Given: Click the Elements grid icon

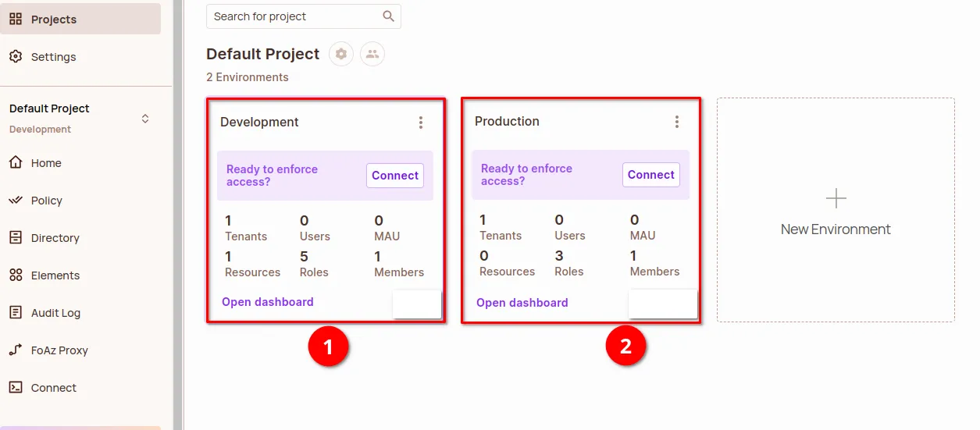Looking at the screenshot, I should 16,275.
